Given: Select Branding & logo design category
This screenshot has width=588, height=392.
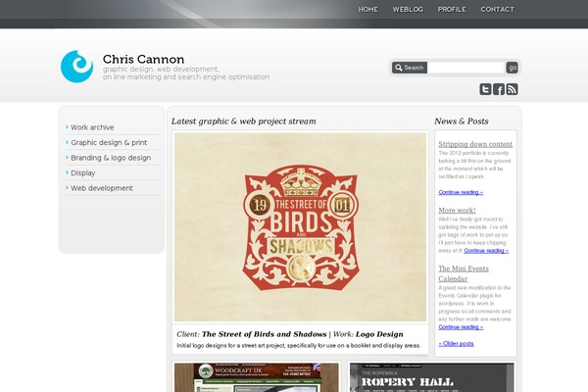Looking at the screenshot, I should coord(111,158).
